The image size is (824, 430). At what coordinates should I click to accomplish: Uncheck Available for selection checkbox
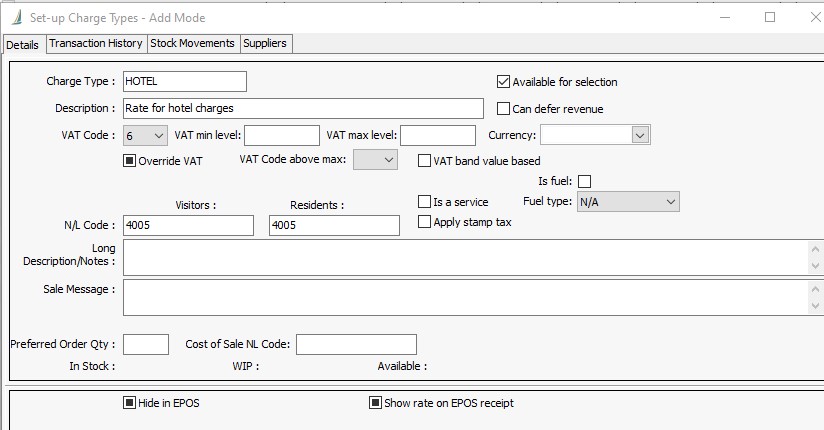pos(504,82)
